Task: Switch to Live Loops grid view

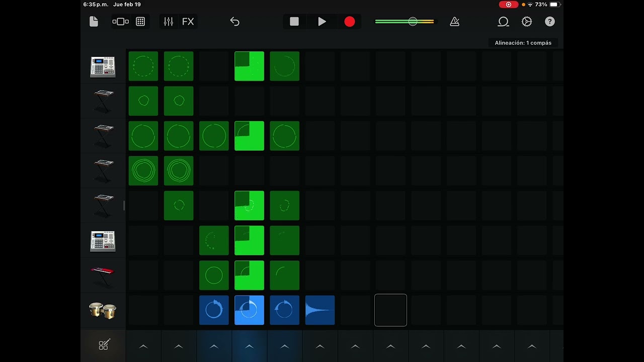Action: 140,22
